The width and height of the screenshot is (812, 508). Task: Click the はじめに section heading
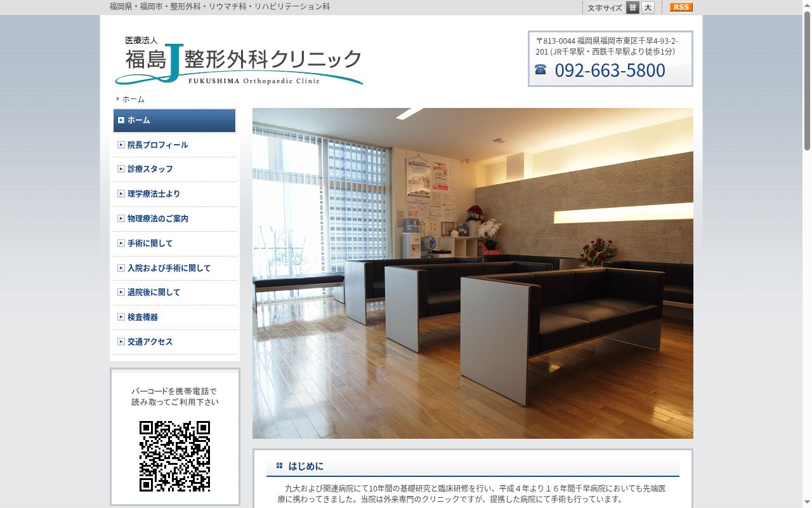coord(306,466)
